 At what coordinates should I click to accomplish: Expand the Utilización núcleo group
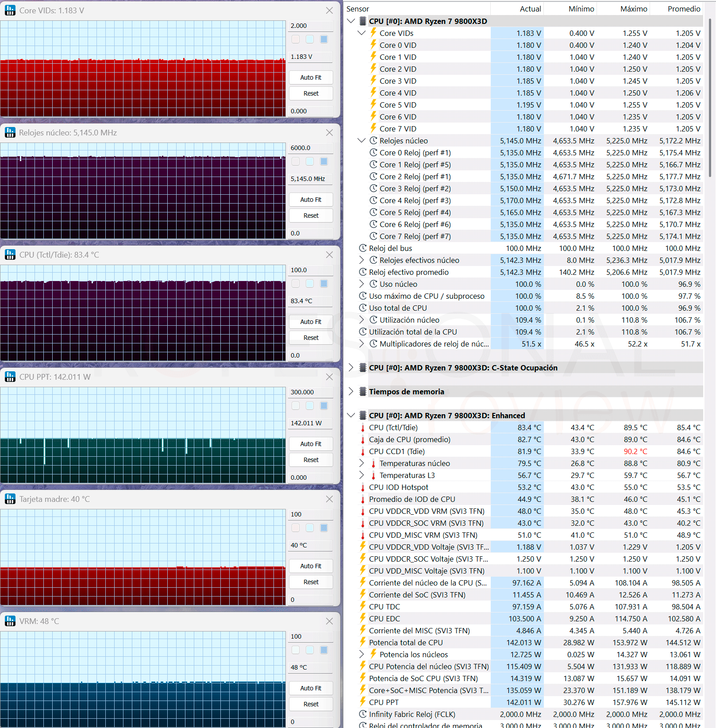[362, 320]
